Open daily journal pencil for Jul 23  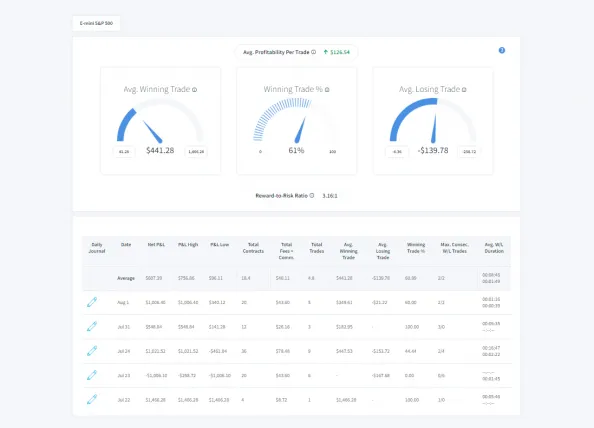(92, 375)
